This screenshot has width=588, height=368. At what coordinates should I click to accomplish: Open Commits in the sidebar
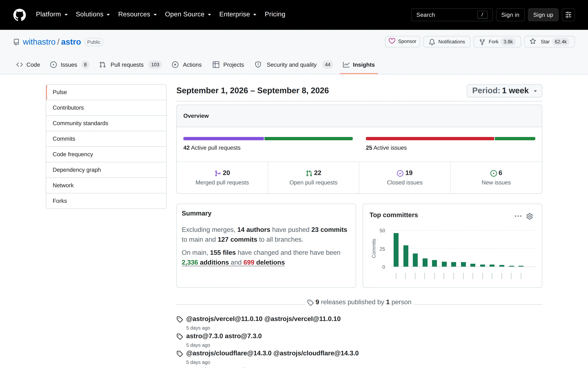(x=106, y=139)
